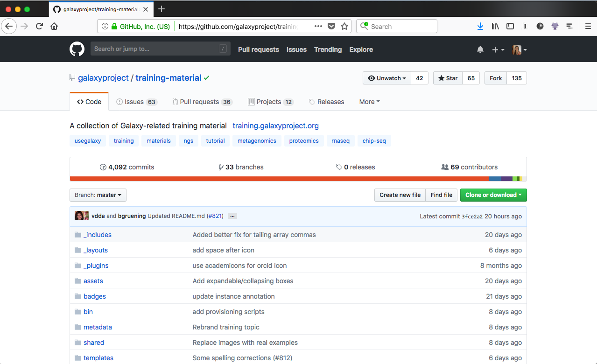Toggle the Firefox sidebar icon
The height and width of the screenshot is (364, 597).
click(510, 27)
